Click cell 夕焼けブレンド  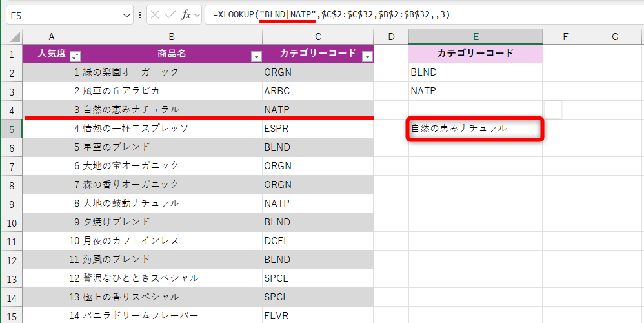point(172,222)
